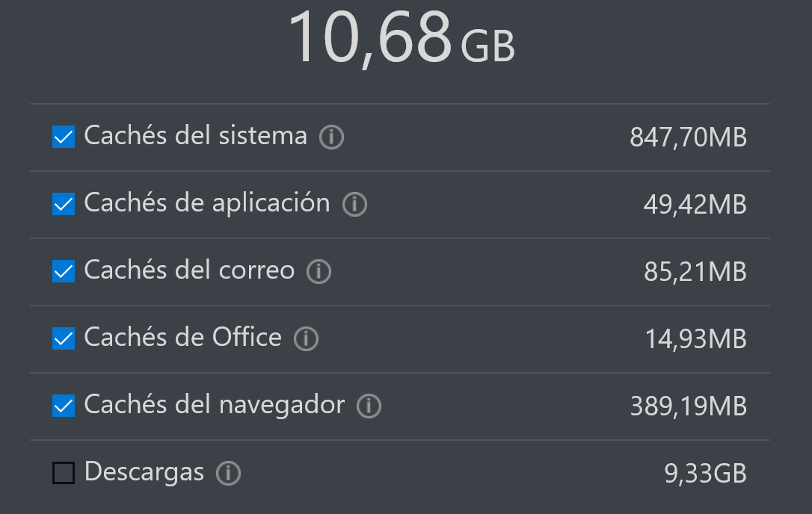Click the 847,70MB system cache size
The height and width of the screenshot is (514, 812).
[688, 137]
